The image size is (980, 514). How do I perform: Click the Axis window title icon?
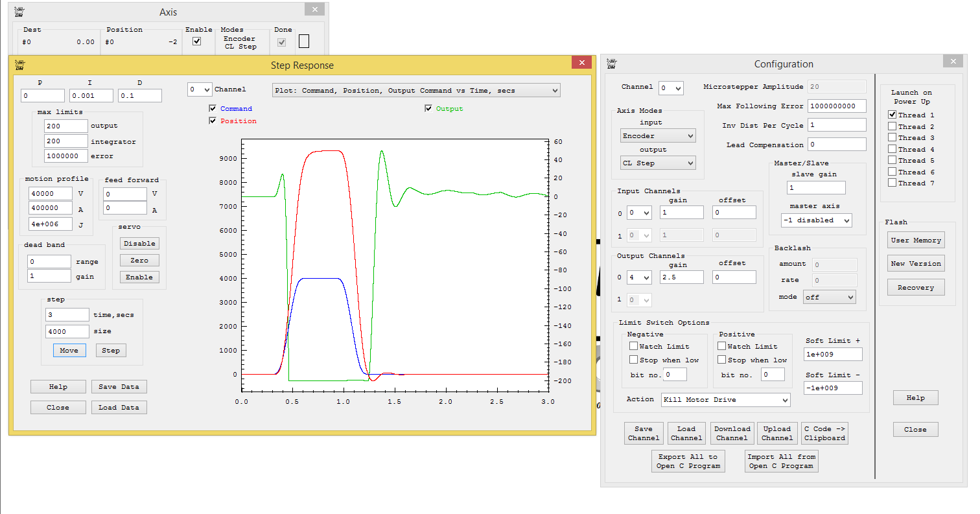coord(19,12)
